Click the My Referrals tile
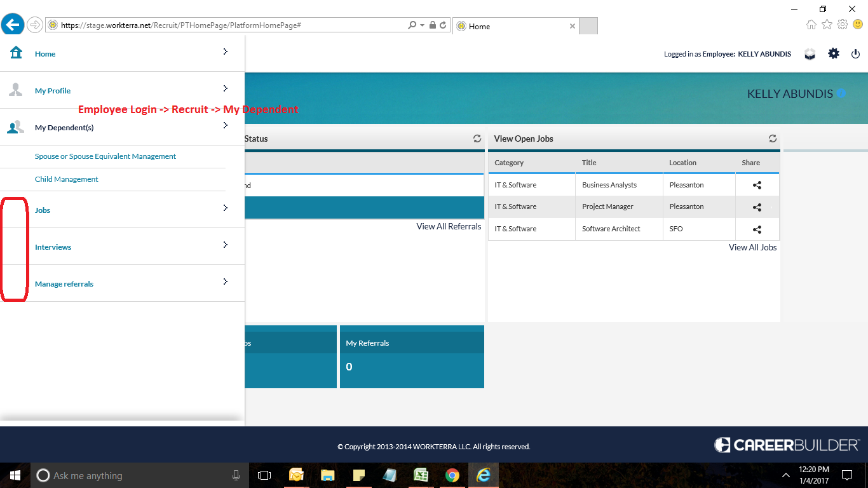 [412, 356]
